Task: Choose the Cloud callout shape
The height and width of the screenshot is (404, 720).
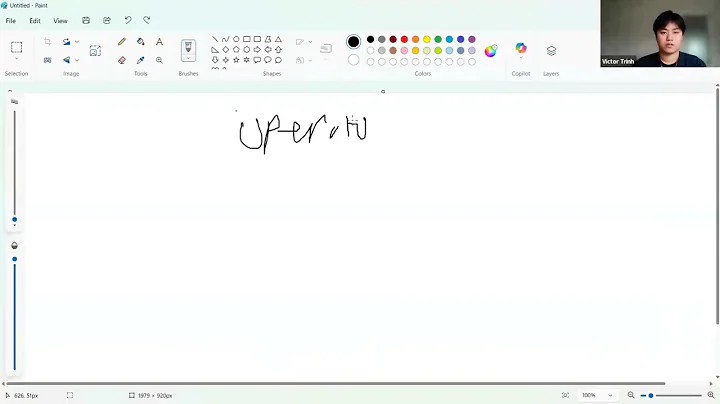Action: pos(278,60)
